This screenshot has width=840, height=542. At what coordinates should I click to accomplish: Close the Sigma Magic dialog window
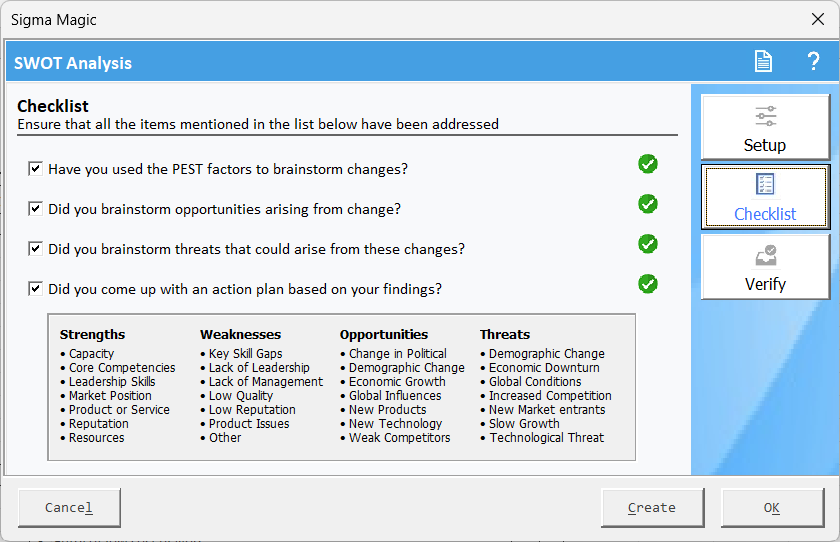[818, 19]
